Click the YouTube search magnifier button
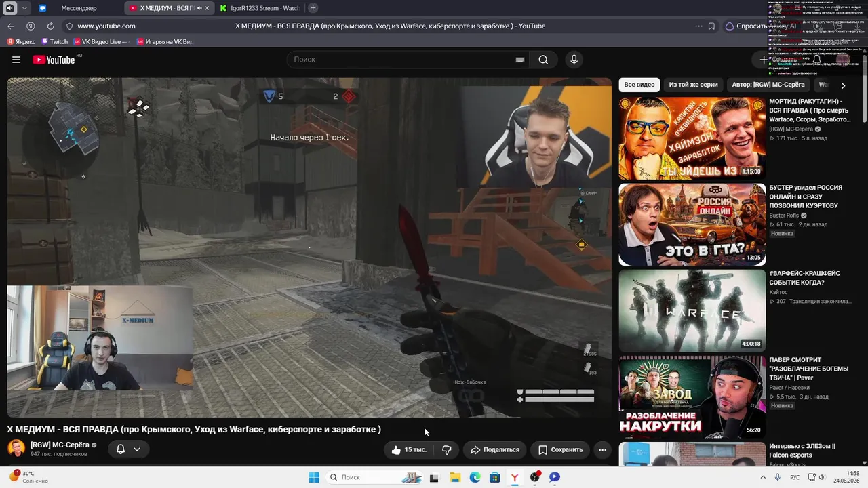The width and height of the screenshot is (868, 488). 543,60
